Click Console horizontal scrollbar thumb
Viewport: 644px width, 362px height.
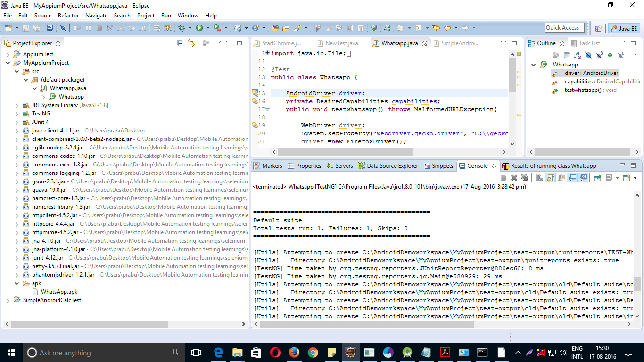point(366,324)
